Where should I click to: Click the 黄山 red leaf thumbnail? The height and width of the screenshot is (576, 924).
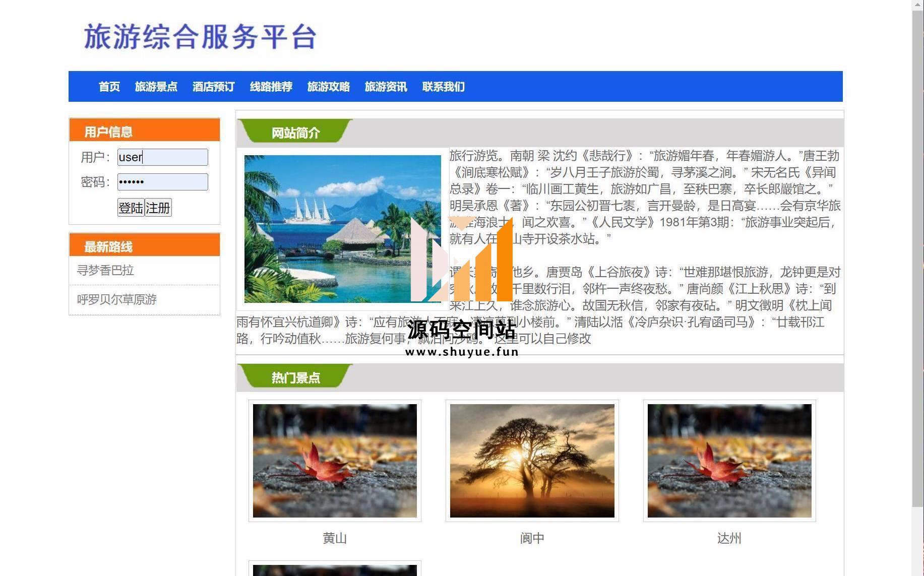[335, 461]
